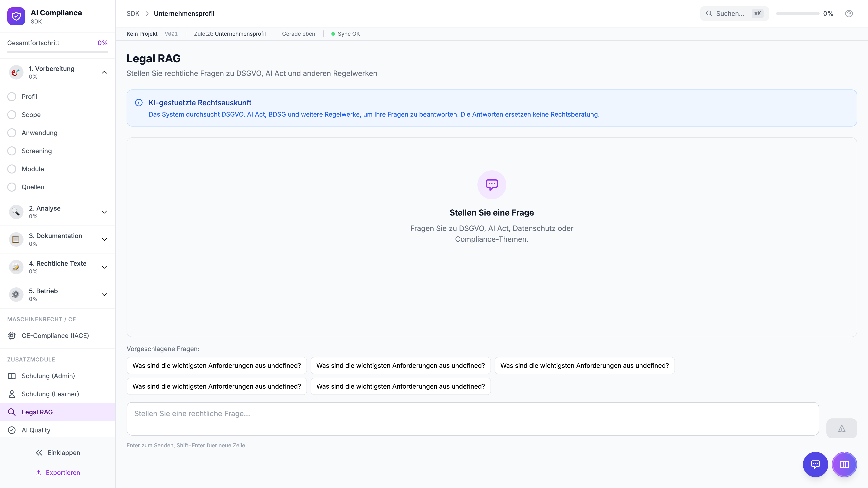868x488 pixels.
Task: Select the Profil step circle
Action: (x=12, y=97)
